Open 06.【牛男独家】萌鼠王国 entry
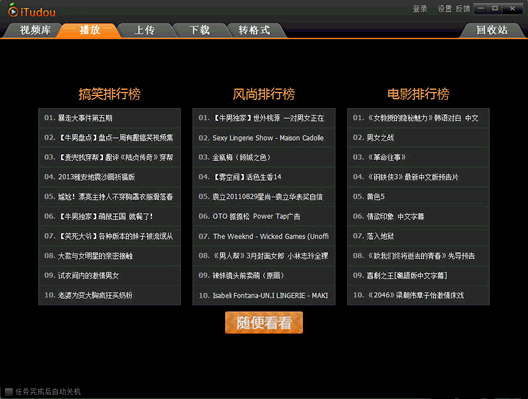 click(x=109, y=217)
